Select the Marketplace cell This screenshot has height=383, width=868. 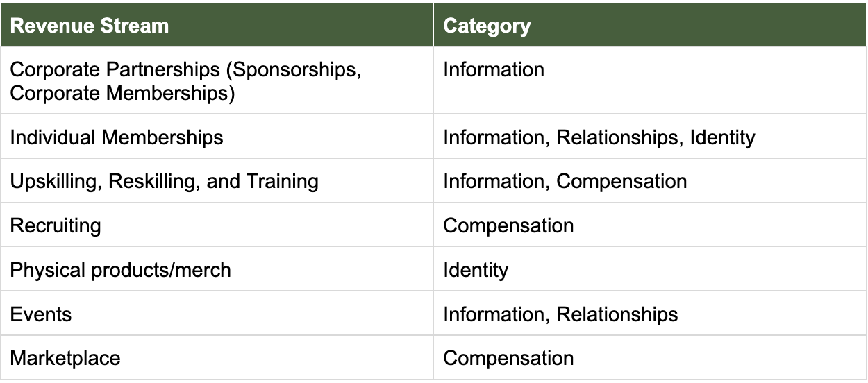[65, 358]
